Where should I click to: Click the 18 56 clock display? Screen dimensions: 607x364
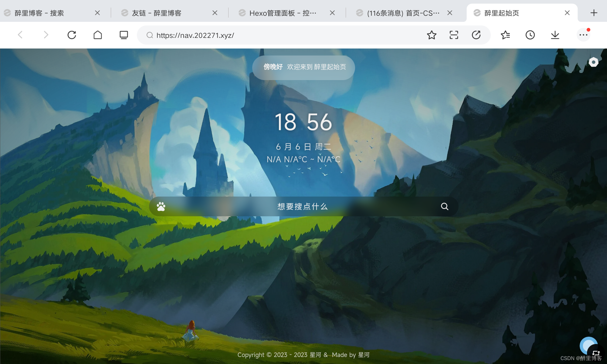point(303,122)
